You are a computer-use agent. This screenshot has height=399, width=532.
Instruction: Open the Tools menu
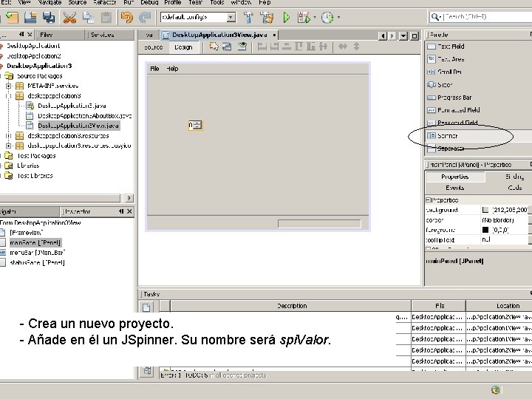[x=217, y=2]
